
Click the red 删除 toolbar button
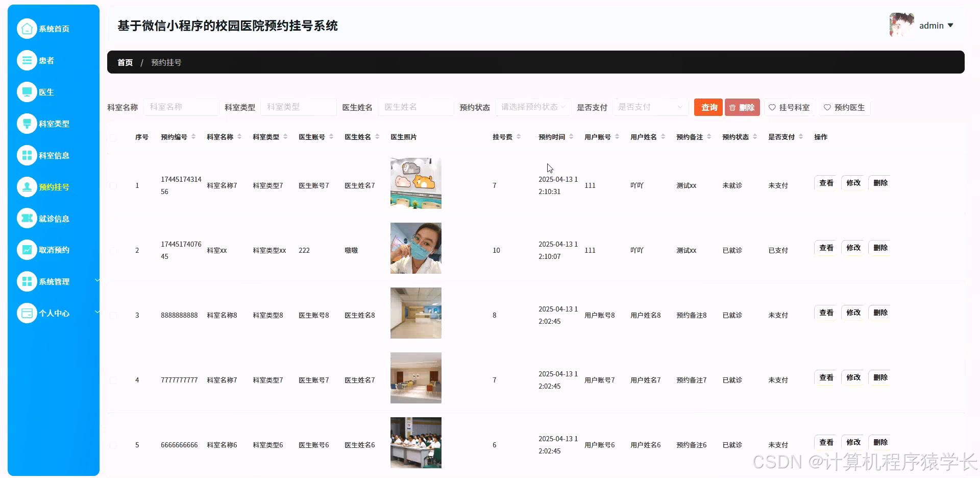point(742,107)
